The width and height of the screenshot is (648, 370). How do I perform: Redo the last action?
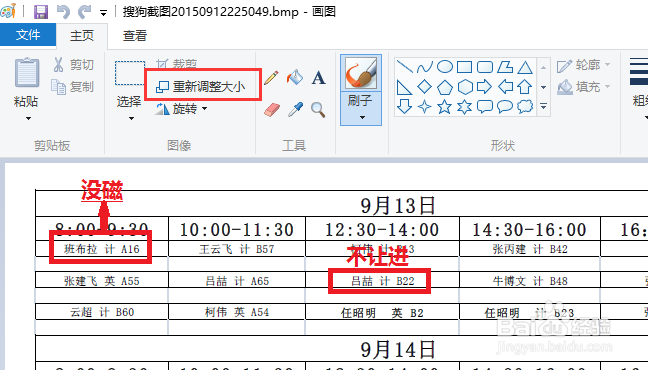point(84,12)
